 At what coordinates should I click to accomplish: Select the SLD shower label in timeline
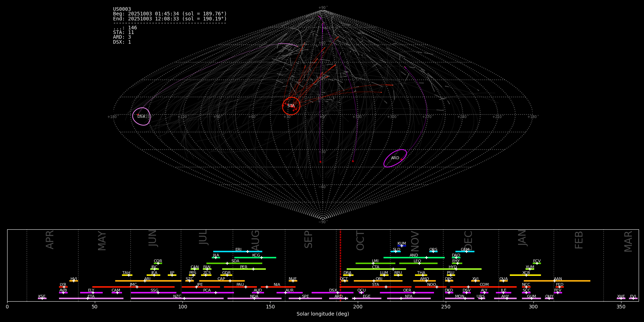click(x=396, y=249)
